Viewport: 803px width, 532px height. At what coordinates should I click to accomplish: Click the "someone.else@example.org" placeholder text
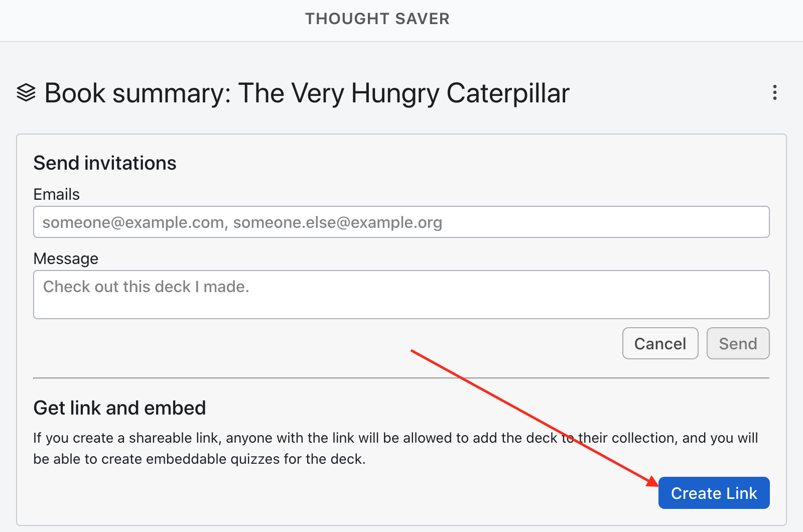click(338, 222)
